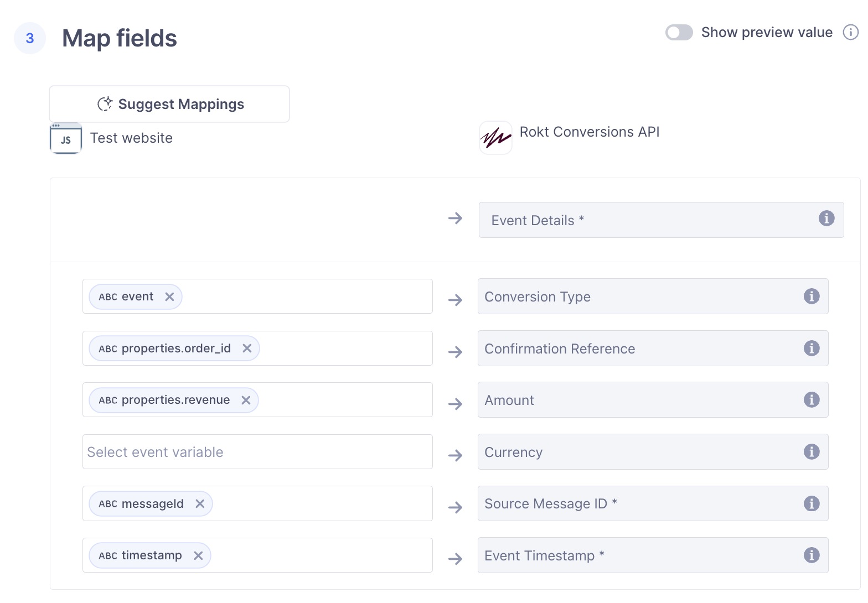Remove the properties.order_id tag
Viewport: 868px width, 603px height.
tap(247, 349)
